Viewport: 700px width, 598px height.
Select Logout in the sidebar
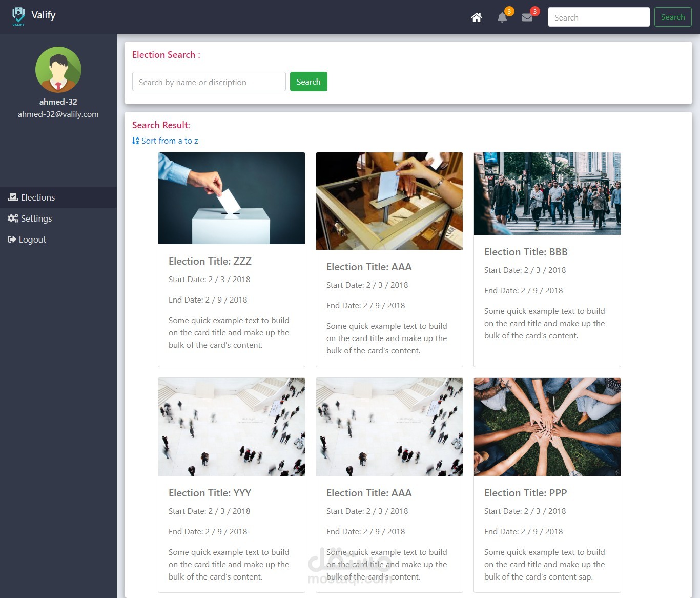click(x=58, y=239)
